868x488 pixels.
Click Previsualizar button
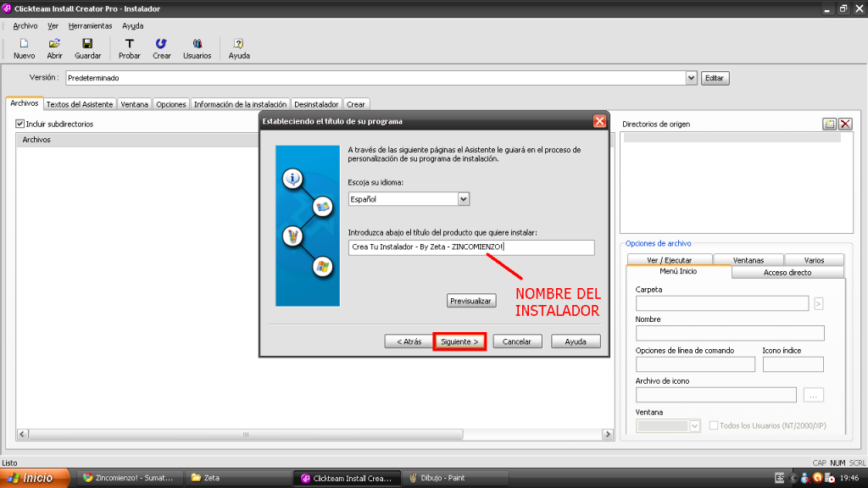click(470, 301)
